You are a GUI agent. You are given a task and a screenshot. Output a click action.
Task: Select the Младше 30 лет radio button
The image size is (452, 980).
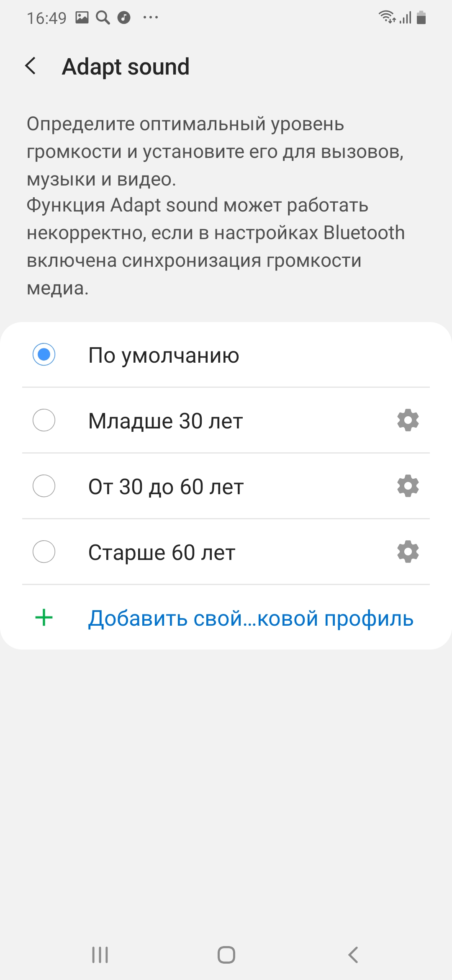pos(44,420)
